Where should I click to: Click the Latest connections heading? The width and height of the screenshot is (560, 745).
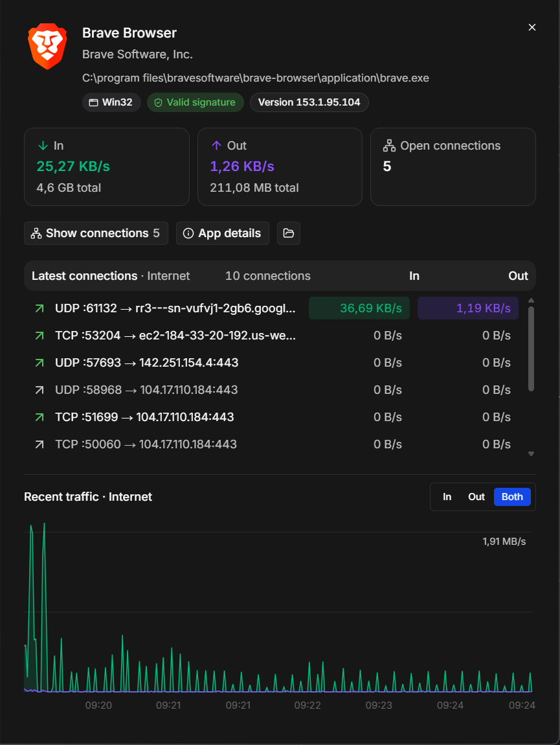(x=85, y=276)
